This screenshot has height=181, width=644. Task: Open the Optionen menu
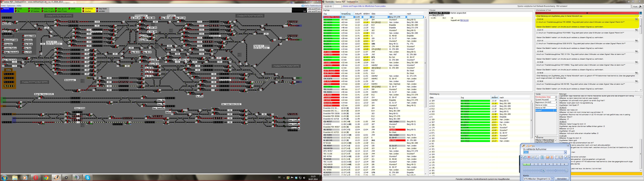pyautogui.click(x=11, y=6)
